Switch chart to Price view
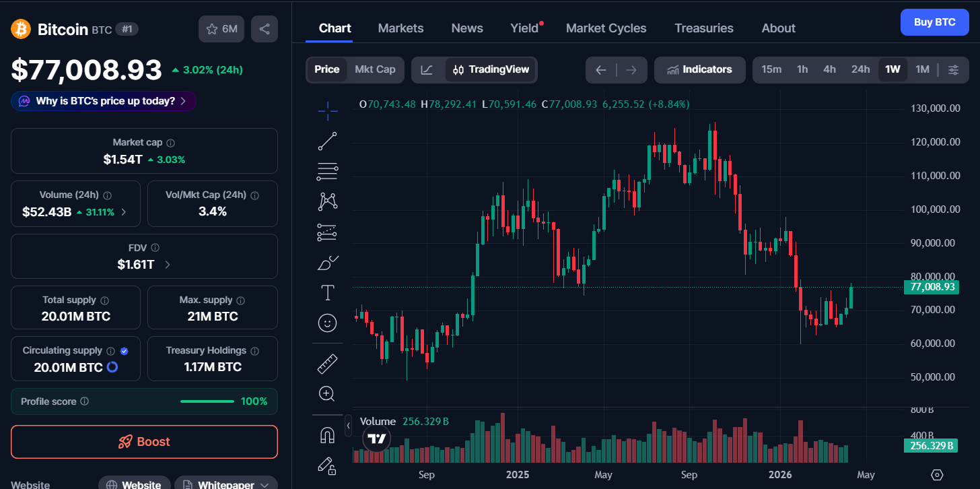 coord(327,69)
